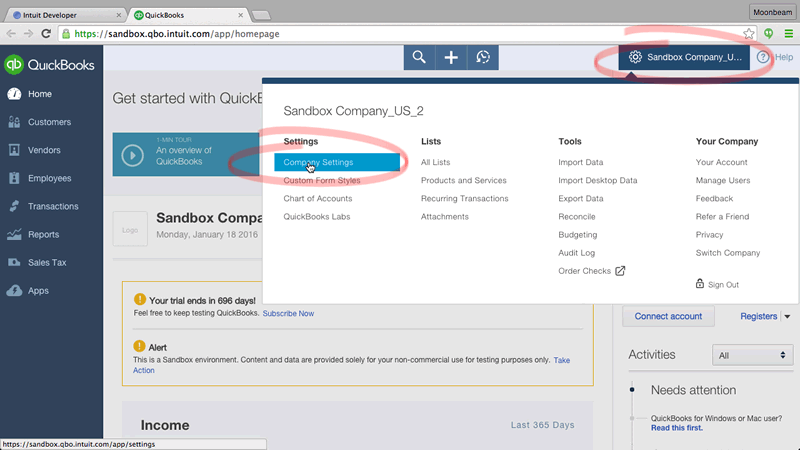Open the Budgeting tool

point(578,235)
